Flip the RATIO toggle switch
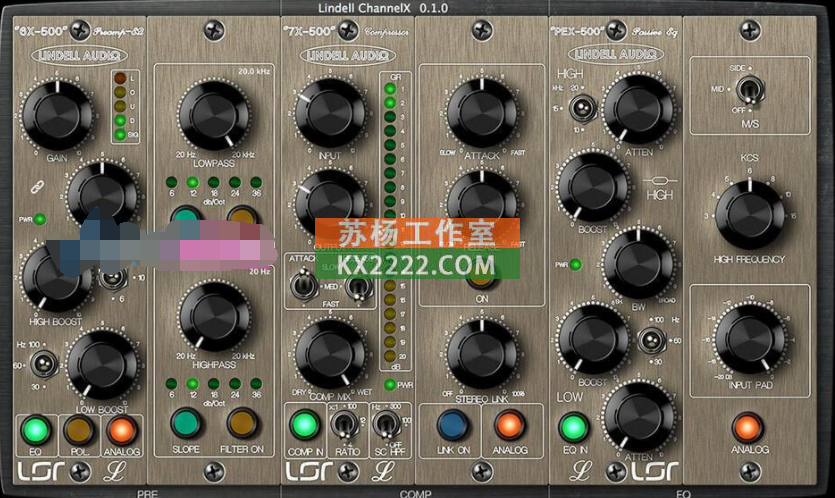This screenshot has height=498, width=835. (x=345, y=425)
